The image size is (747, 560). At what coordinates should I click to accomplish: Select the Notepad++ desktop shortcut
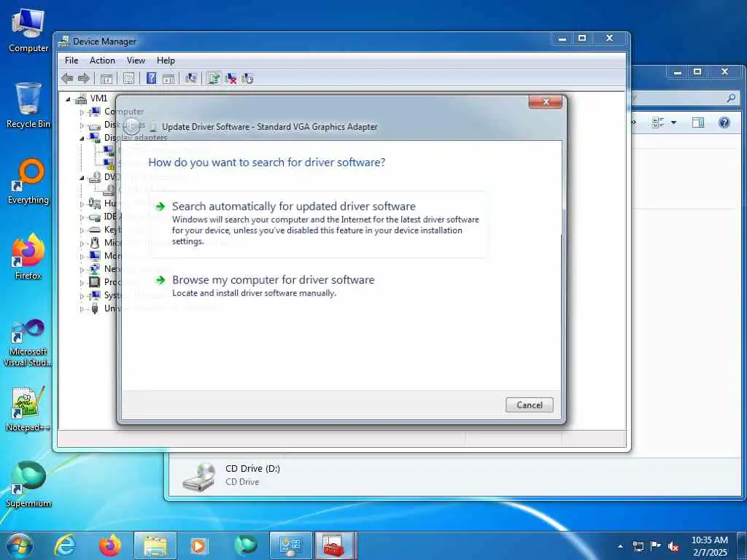tap(28, 409)
